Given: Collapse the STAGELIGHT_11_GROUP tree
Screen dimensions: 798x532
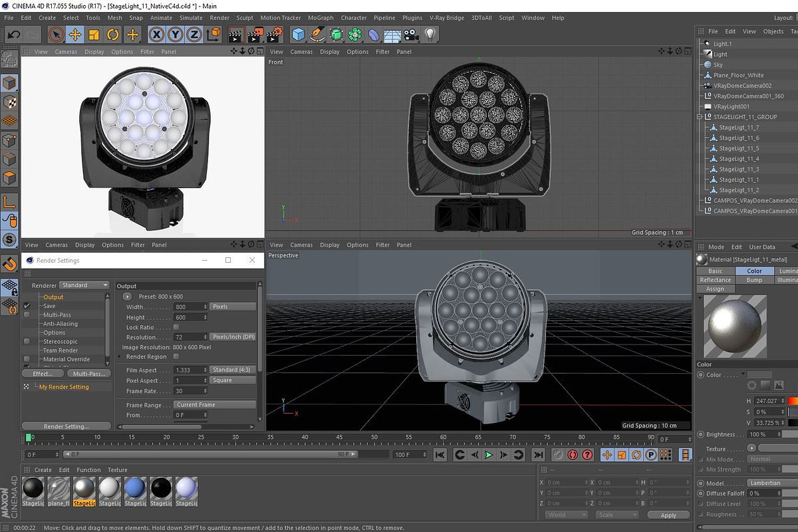Looking at the screenshot, I should pyautogui.click(x=700, y=117).
